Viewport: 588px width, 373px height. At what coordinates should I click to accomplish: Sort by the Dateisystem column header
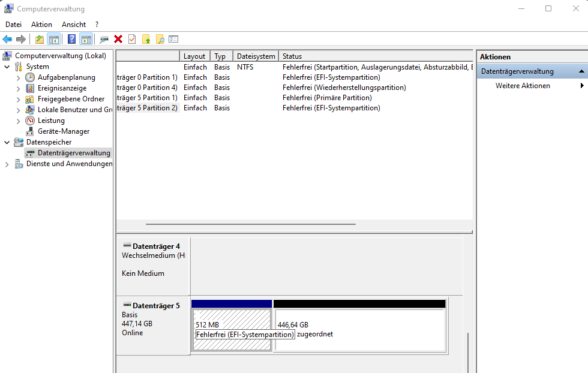click(256, 56)
